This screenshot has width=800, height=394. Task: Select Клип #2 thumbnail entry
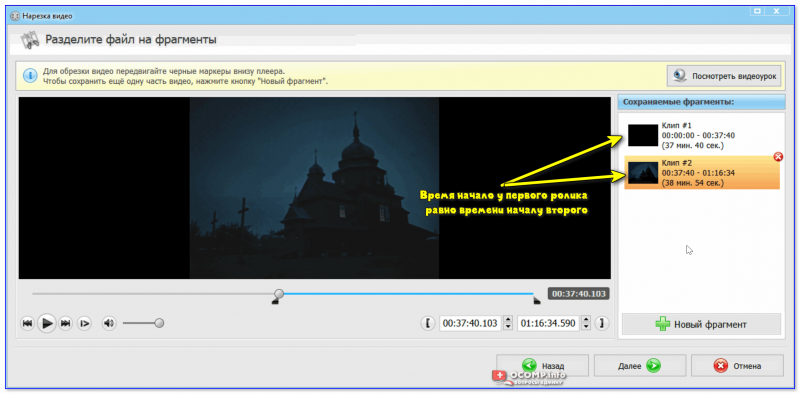[x=702, y=173]
